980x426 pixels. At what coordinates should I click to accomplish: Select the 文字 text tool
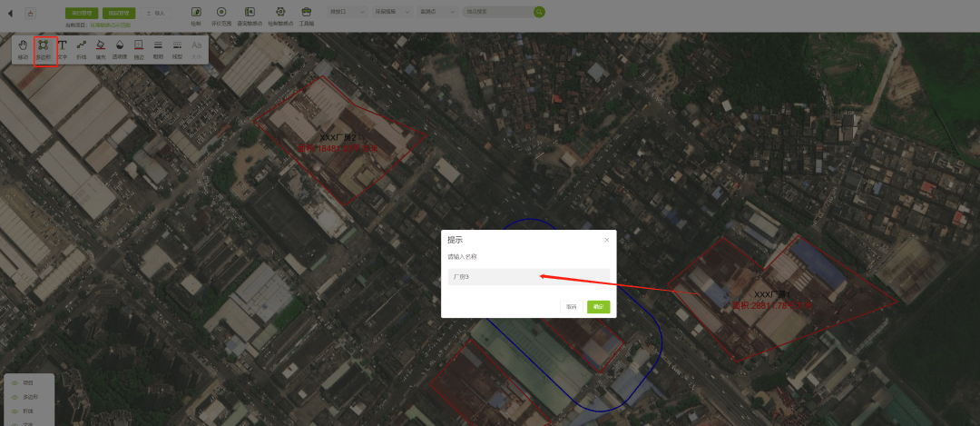tap(63, 49)
